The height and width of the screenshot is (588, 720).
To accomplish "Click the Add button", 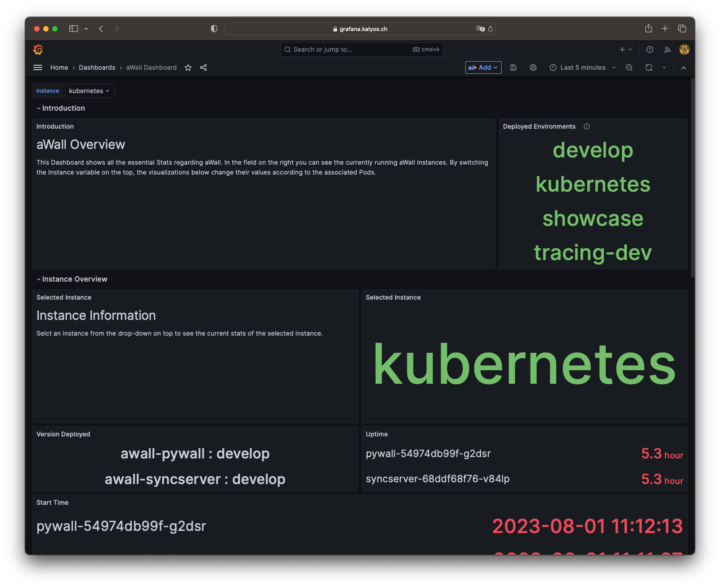I will pos(483,67).
